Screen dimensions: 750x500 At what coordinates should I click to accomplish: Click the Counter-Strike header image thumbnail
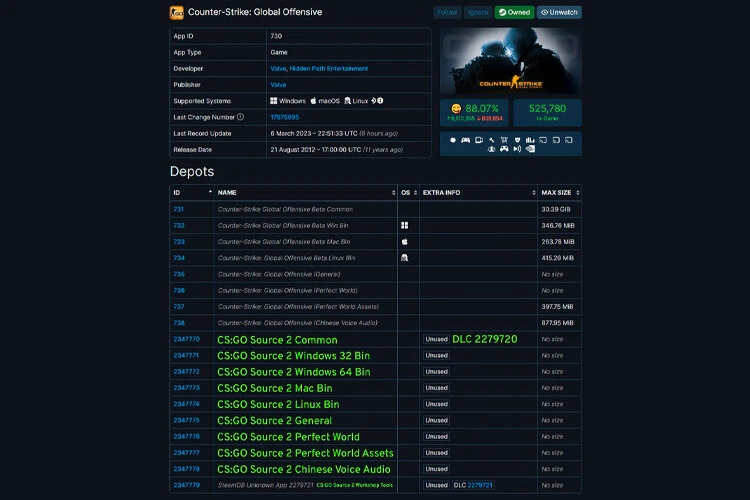(510, 61)
